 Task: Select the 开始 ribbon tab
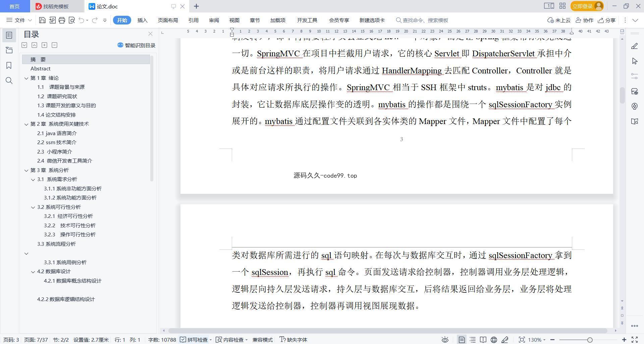coord(122,20)
